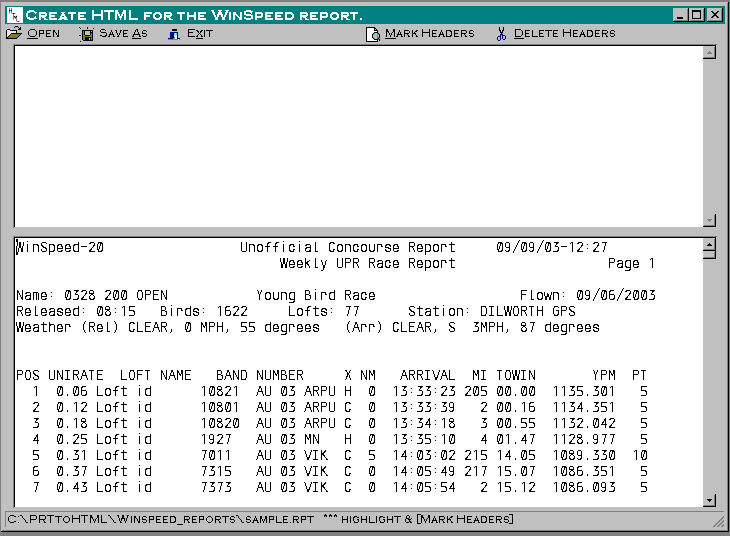Click the Delete Headers scissors icon
Image resolution: width=730 pixels, height=536 pixels.
501,34
